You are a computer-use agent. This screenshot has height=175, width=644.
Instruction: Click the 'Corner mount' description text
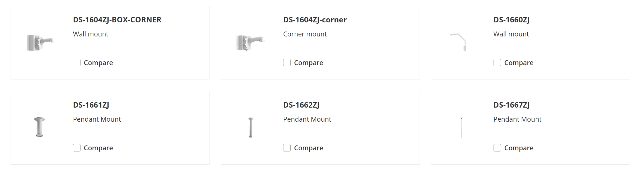tap(305, 34)
